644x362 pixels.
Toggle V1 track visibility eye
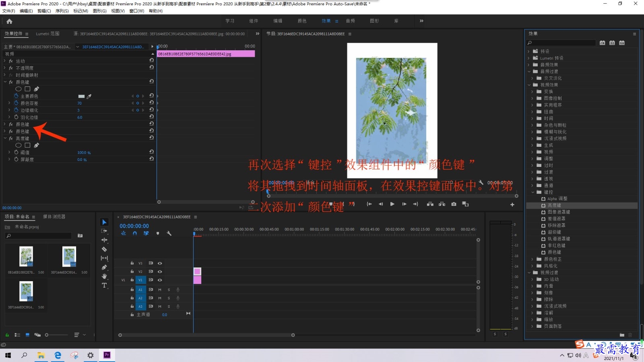pyautogui.click(x=160, y=280)
